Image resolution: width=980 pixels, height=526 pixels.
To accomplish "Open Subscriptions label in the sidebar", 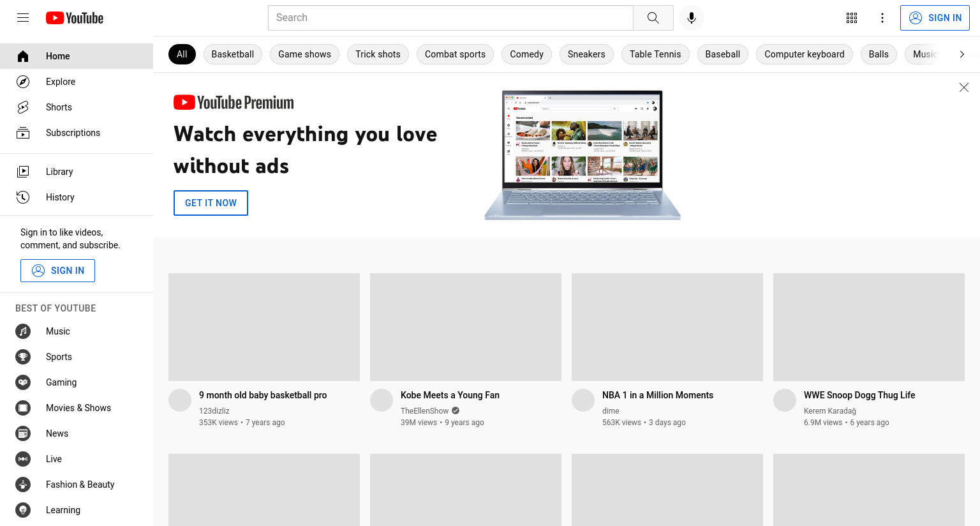I will (73, 133).
